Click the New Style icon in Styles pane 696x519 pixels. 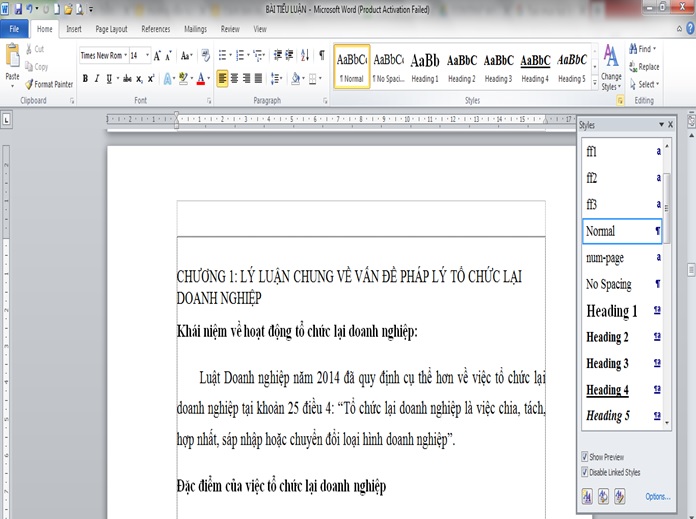[588, 496]
